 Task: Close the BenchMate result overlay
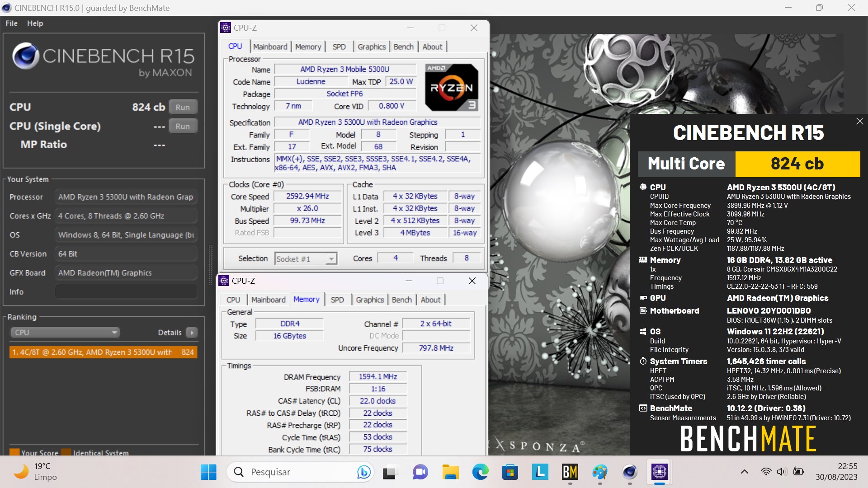click(x=859, y=121)
